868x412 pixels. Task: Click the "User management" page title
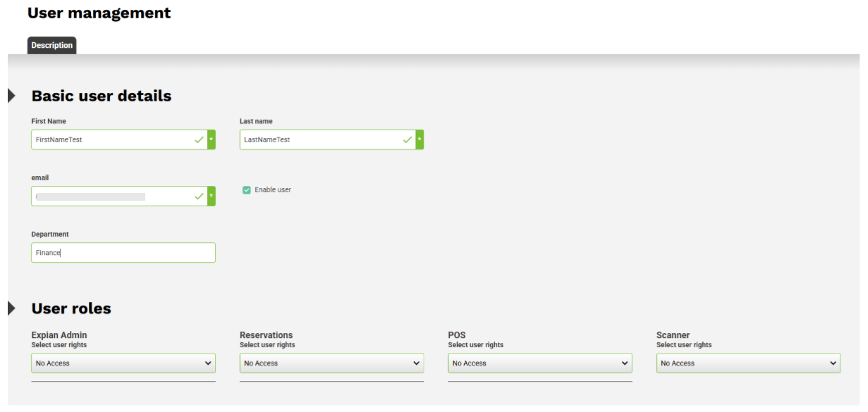click(99, 13)
